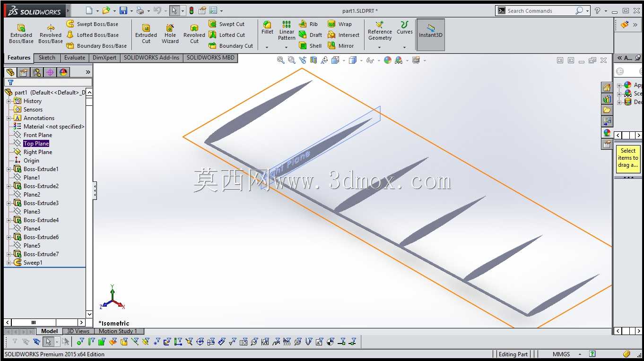The width and height of the screenshot is (644, 361).
Task: Open the 3D Views tab
Action: 78,331
